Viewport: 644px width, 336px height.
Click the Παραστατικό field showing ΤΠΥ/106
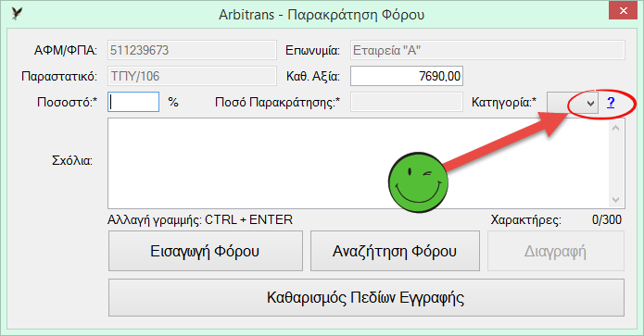tap(192, 76)
